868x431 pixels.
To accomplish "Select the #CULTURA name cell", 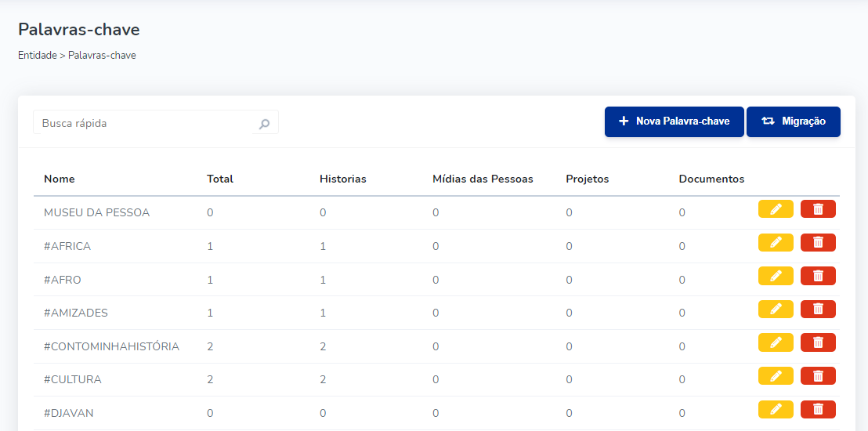I will coord(73,379).
